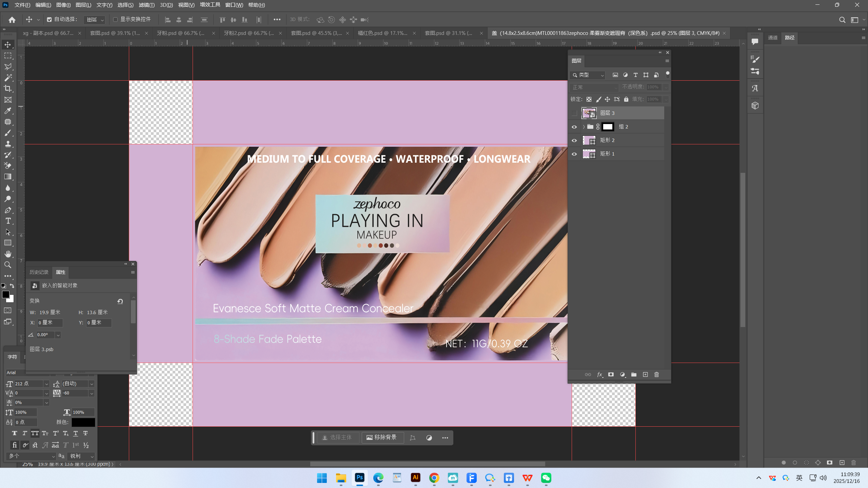868x488 pixels.
Task: Switch to the 牙粉.psd document tab
Action: click(x=181, y=33)
